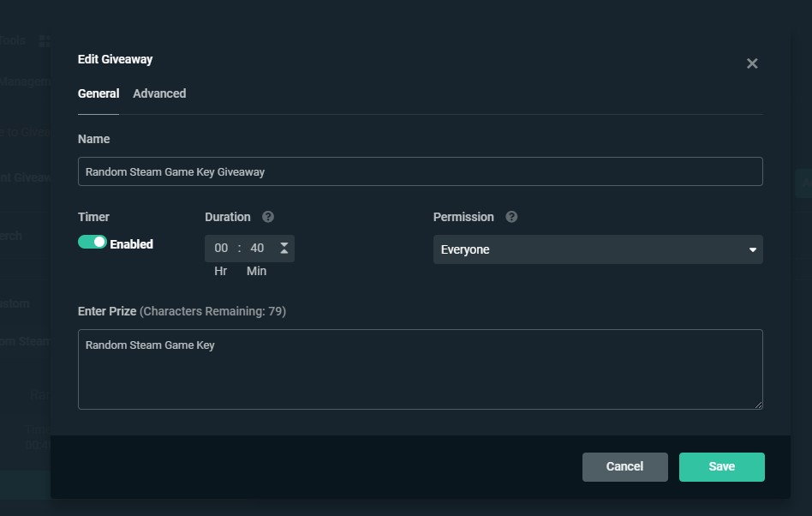Decrease duration with the down arrow

tap(284, 253)
